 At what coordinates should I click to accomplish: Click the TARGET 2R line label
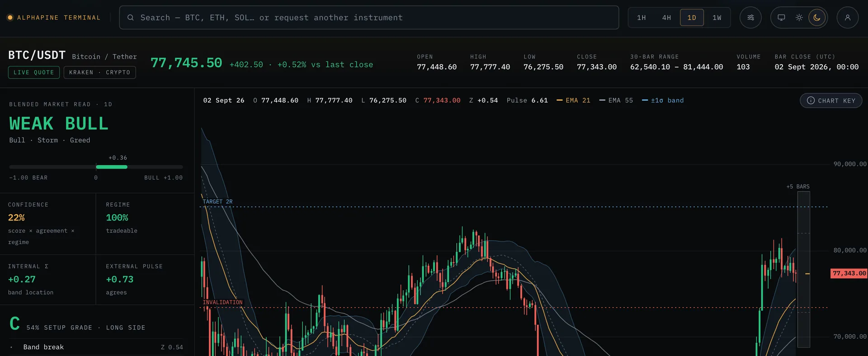[217, 201]
